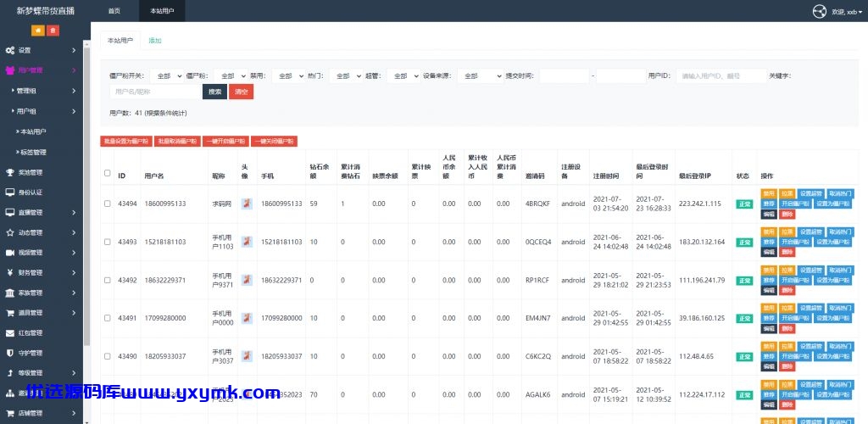Click the yen icon for 财务管理
Screen dimensions: 868x424
tap(10, 272)
